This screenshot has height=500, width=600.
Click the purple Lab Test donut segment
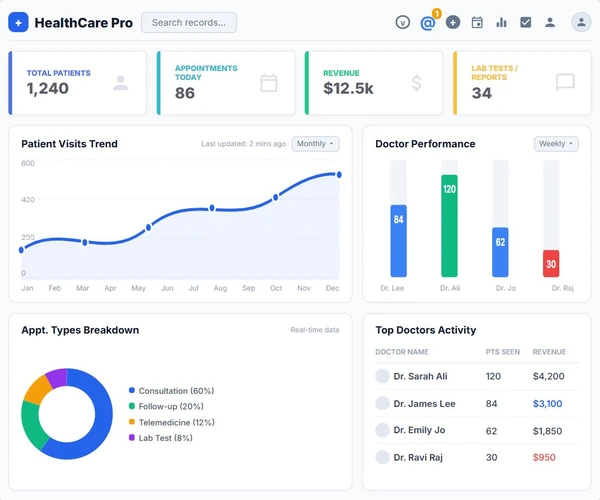pos(58,378)
